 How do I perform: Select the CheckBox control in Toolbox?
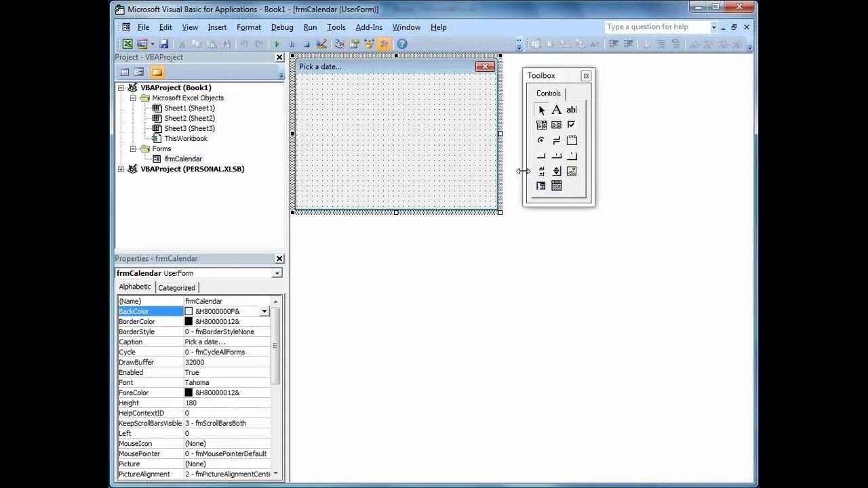coord(572,125)
